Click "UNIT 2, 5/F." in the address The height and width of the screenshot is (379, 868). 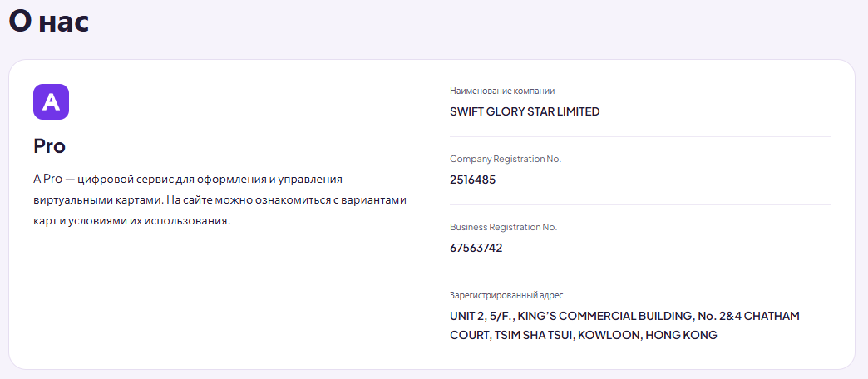[x=481, y=316]
